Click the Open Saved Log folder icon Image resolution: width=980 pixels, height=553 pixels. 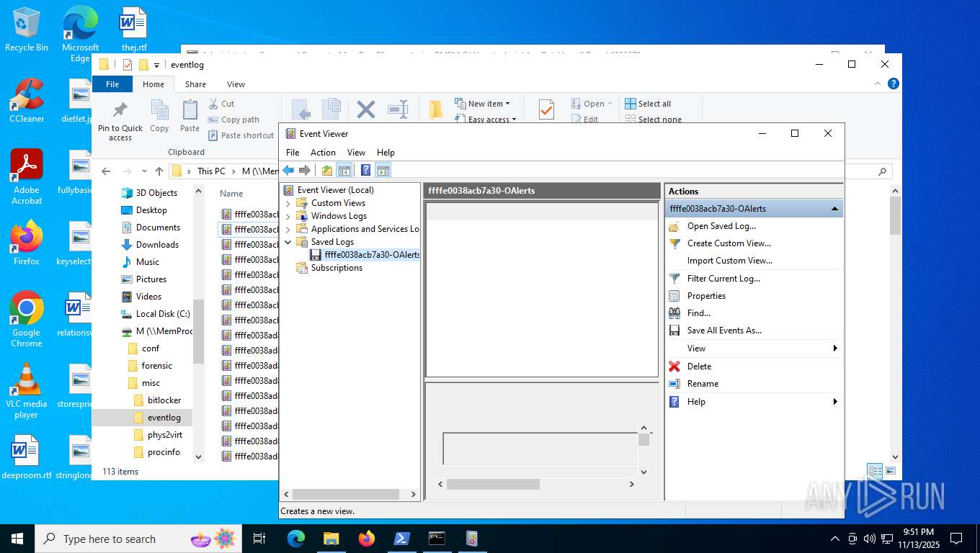674,226
